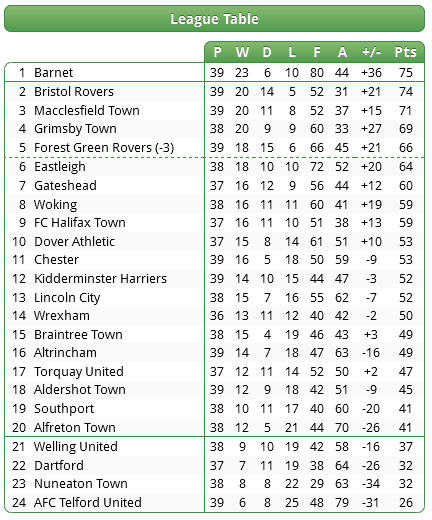Select the W wins column header

242,52
